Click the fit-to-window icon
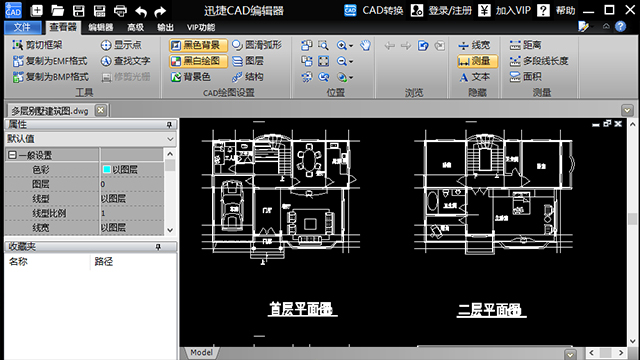The image size is (640, 360). pos(323,61)
